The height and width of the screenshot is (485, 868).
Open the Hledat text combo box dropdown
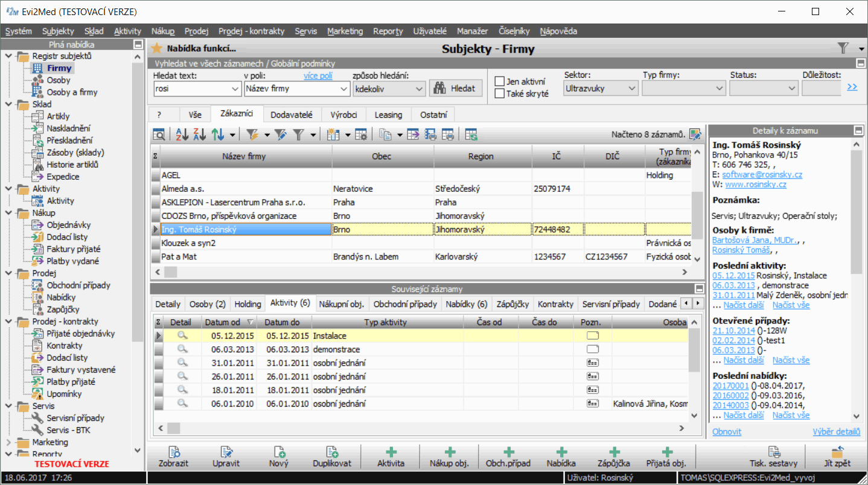pos(235,89)
